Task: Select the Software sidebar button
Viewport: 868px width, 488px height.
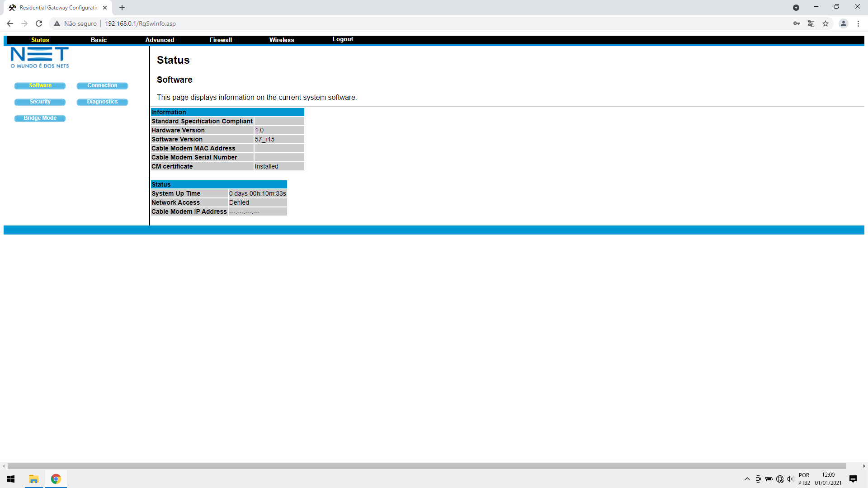Action: [x=40, y=85]
